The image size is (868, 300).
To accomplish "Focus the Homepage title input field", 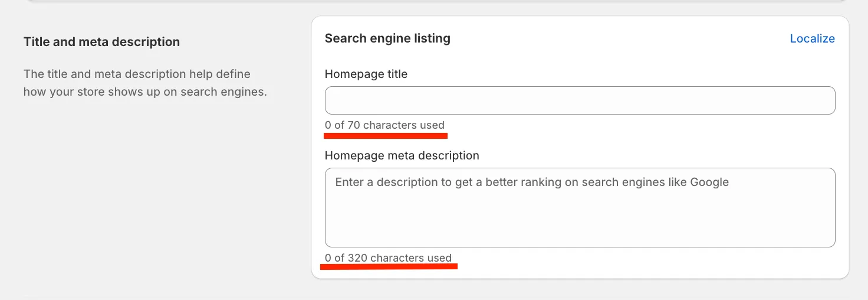I will coord(580,100).
